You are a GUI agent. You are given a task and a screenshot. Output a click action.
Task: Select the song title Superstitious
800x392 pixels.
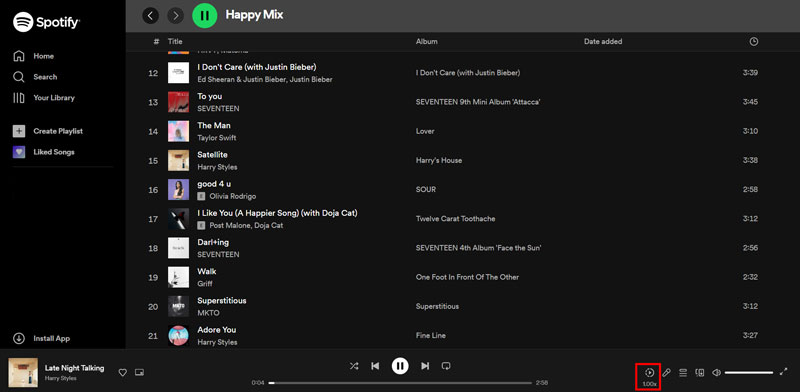coord(222,301)
